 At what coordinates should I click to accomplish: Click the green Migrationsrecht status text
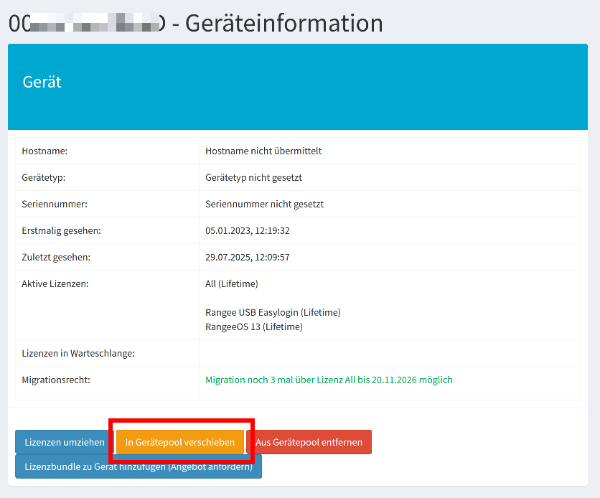(x=328, y=380)
